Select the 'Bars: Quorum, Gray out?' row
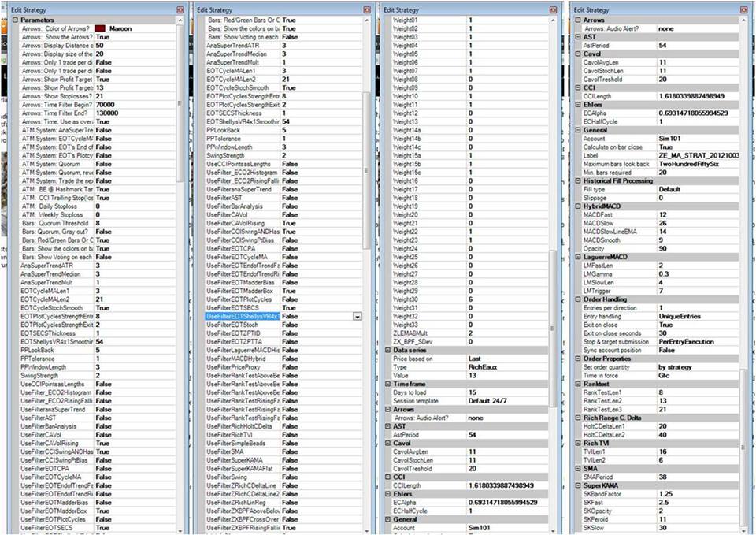Image resolution: width=756 pixels, height=535 pixels. (x=98, y=232)
